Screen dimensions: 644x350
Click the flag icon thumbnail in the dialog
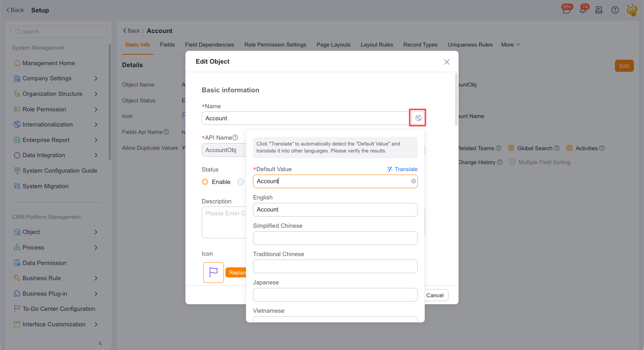click(213, 272)
